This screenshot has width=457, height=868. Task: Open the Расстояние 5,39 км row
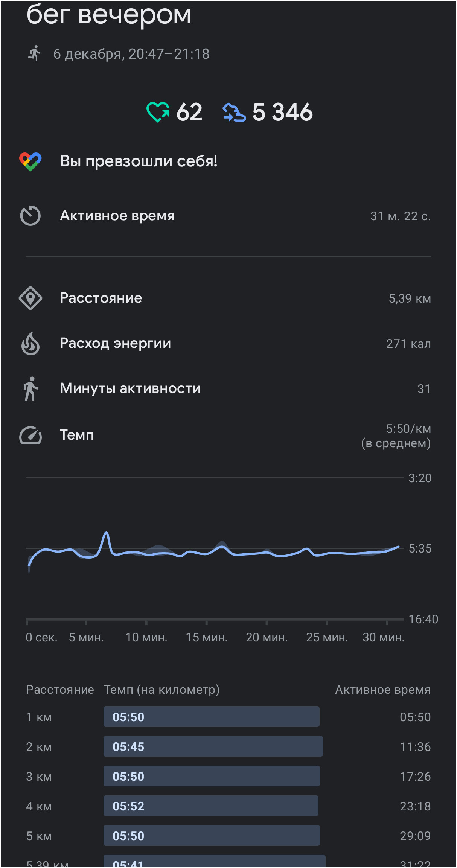(228, 298)
